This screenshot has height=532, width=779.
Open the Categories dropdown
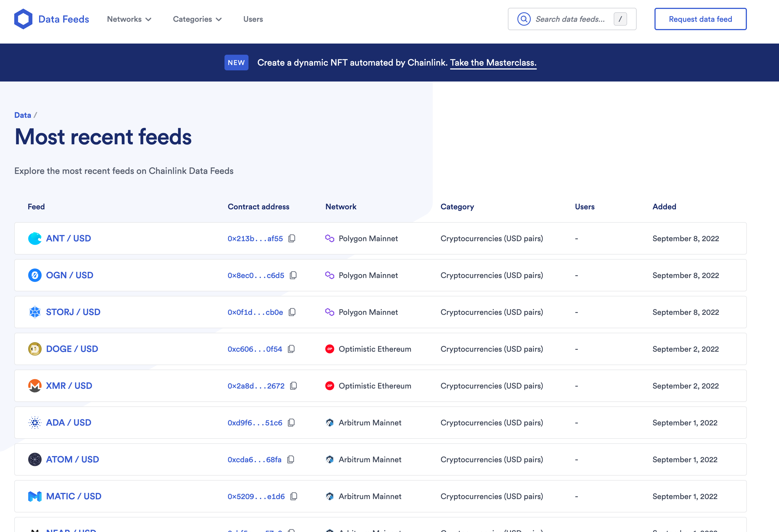click(197, 19)
